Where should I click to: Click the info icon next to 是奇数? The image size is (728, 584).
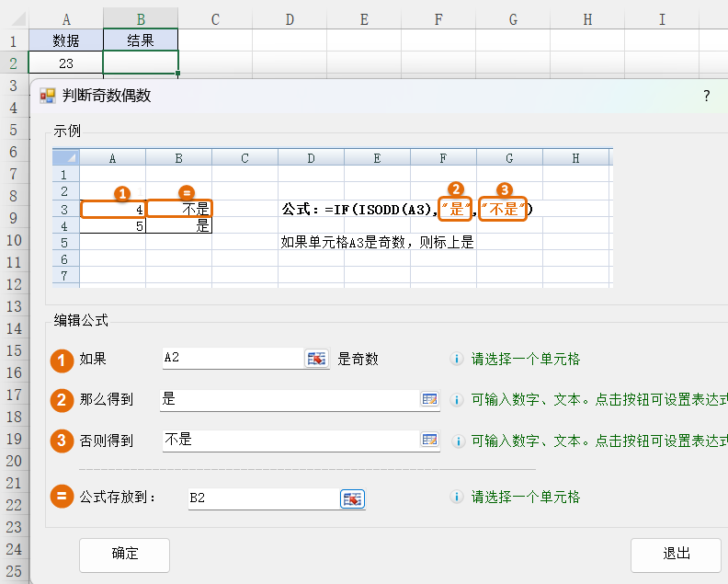[457, 360]
